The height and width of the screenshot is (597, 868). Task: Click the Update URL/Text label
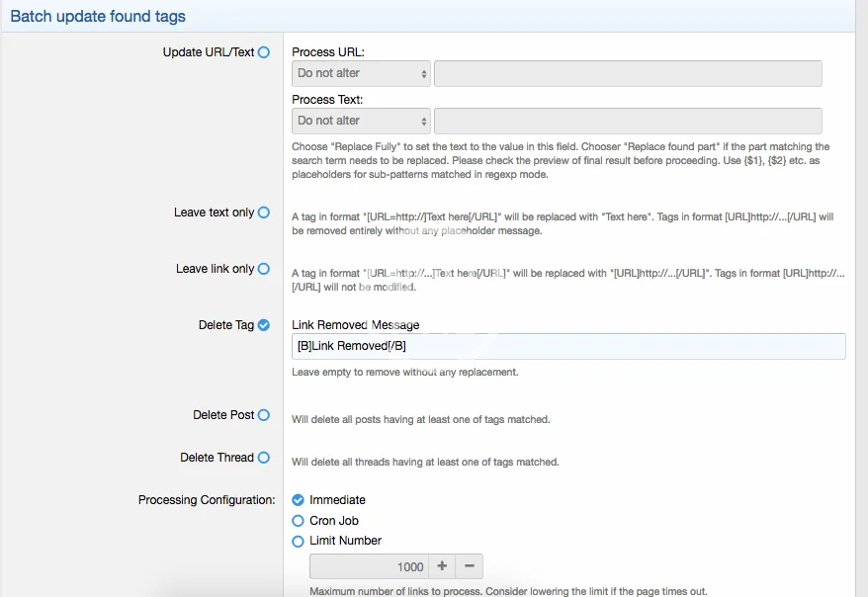[x=209, y=52]
